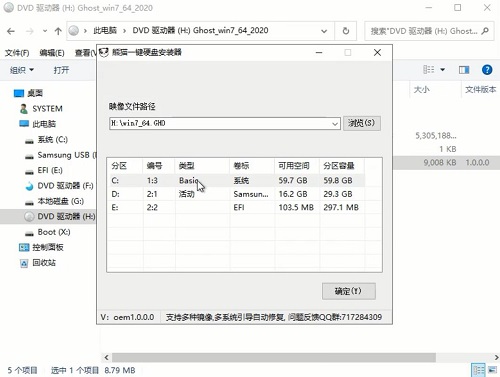Select SYSTEM user folder in tree

coord(47,109)
